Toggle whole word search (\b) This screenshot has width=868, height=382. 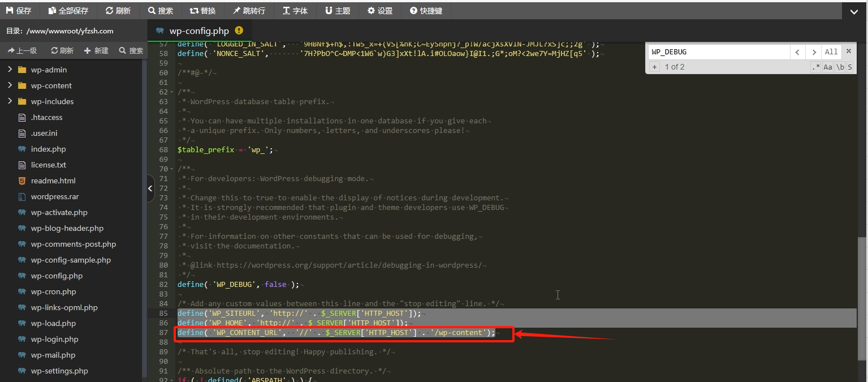[x=840, y=67]
